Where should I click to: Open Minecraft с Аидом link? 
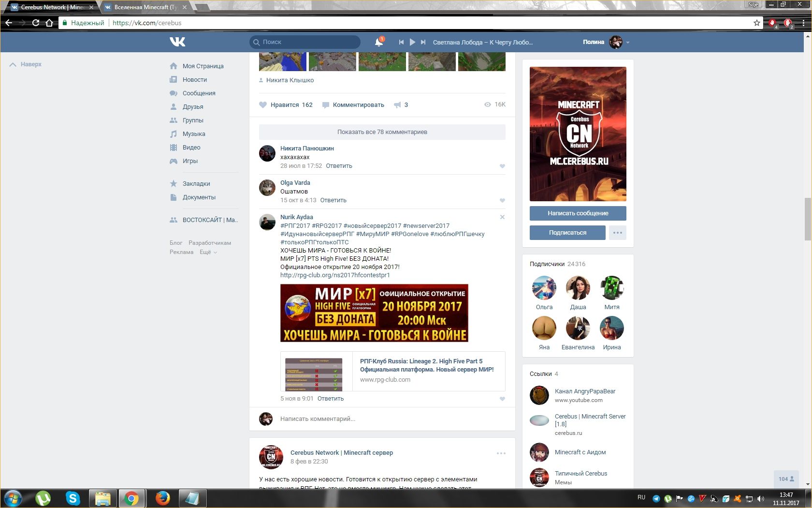point(580,452)
